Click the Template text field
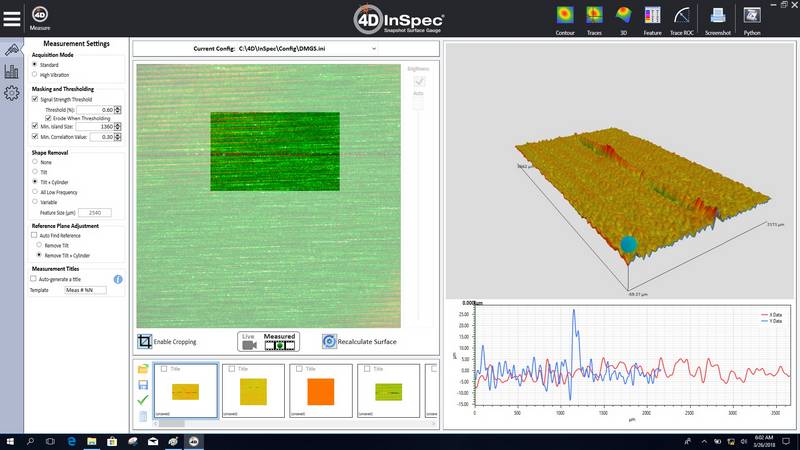The width and height of the screenshot is (800, 450). click(x=86, y=290)
